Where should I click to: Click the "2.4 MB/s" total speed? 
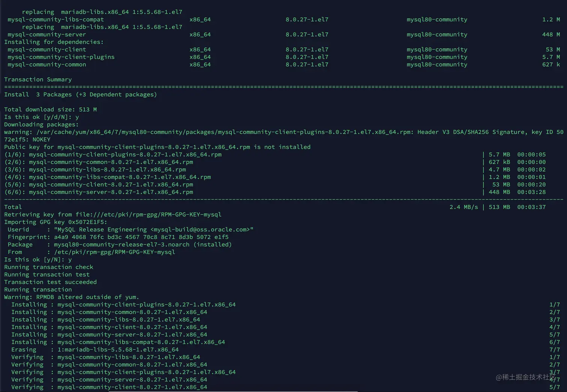(463, 207)
